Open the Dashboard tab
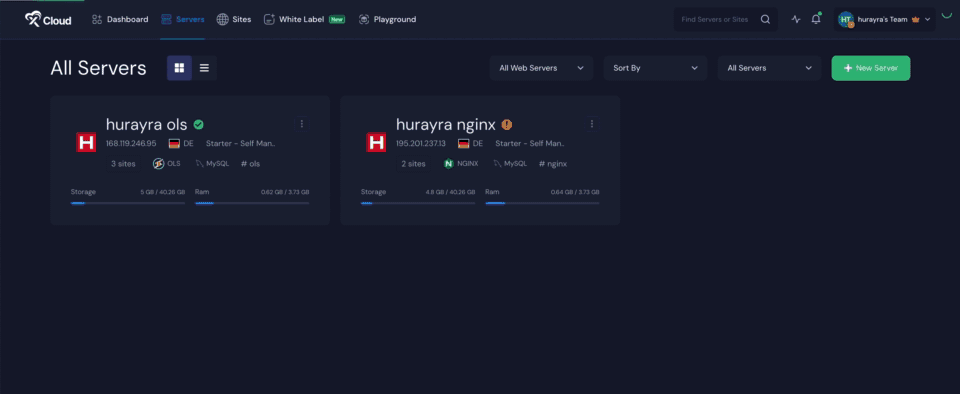The image size is (960, 394). click(120, 20)
